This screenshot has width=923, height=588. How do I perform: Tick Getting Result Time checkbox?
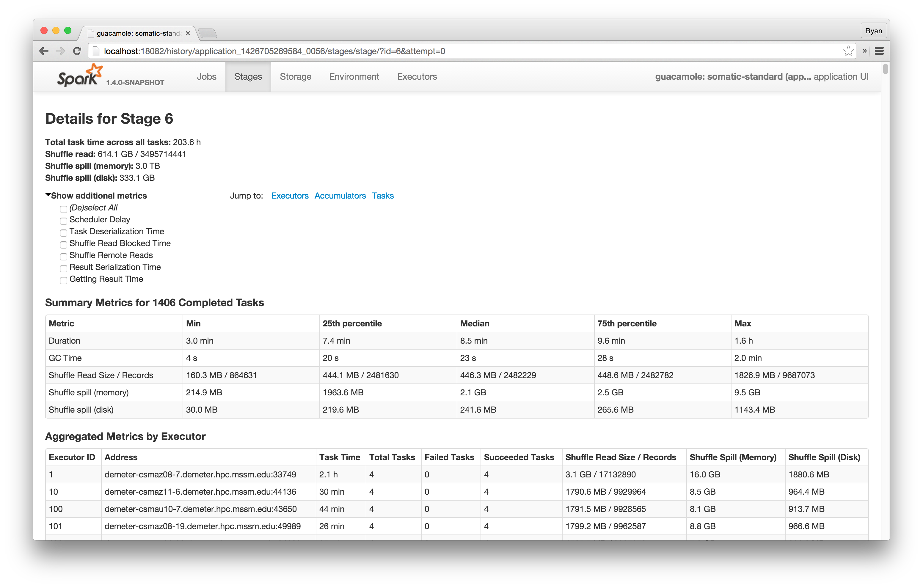[x=64, y=280]
